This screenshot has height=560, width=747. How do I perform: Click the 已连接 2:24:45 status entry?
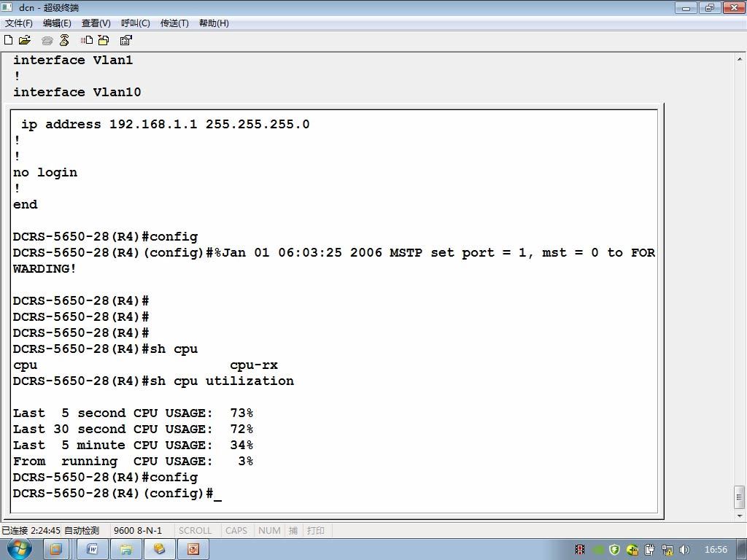[x=31, y=531]
